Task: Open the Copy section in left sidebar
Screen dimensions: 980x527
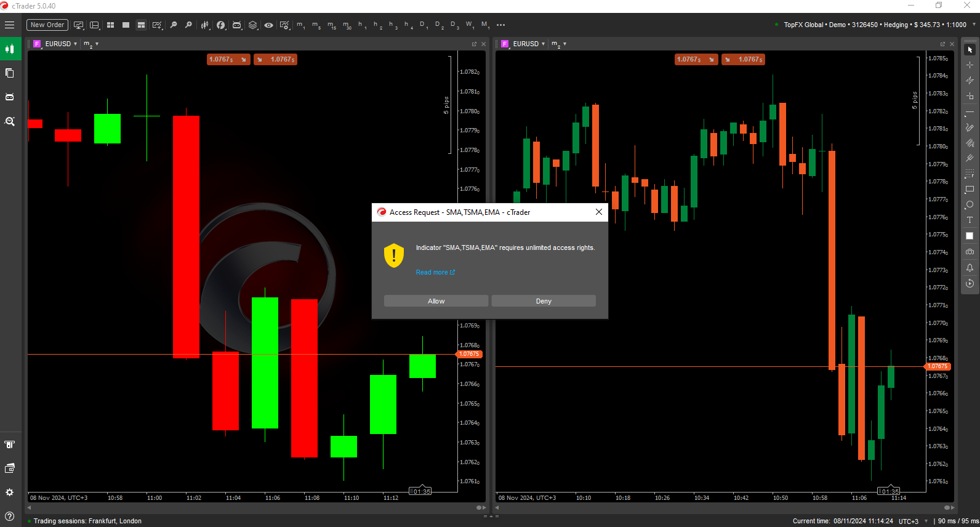Action: pyautogui.click(x=10, y=73)
